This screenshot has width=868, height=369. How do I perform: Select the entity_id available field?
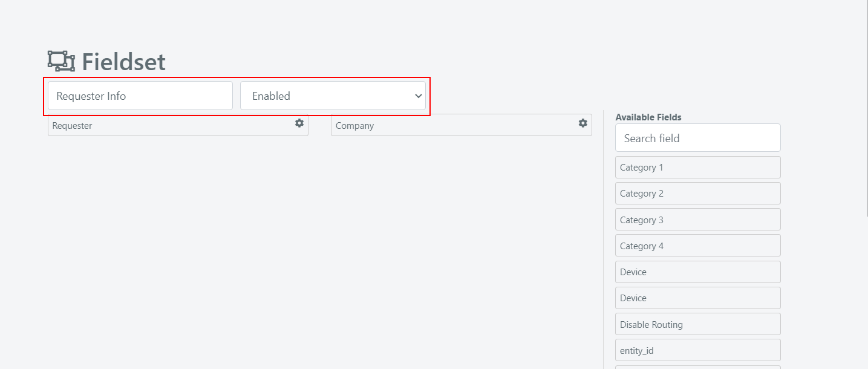point(698,350)
